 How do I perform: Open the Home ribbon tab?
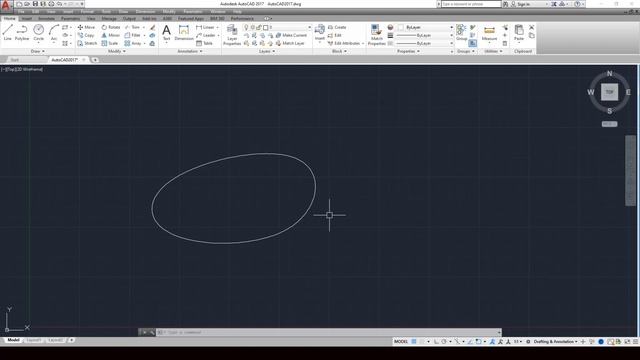point(9,19)
